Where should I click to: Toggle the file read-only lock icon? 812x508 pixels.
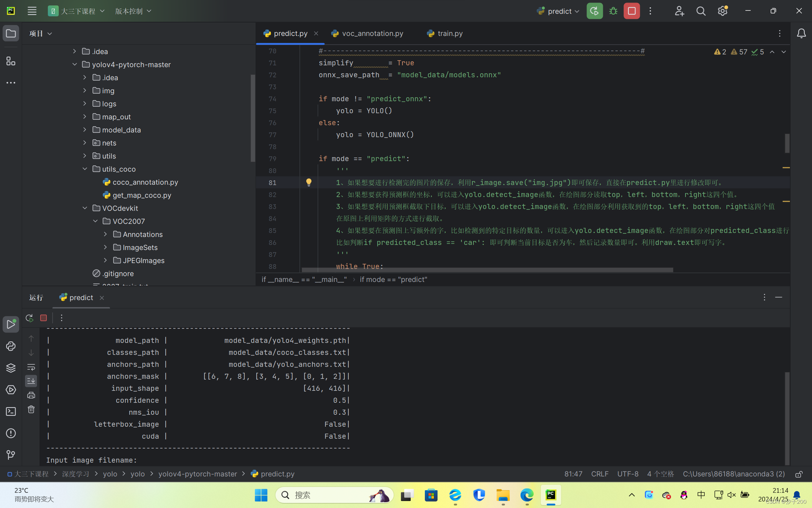[x=799, y=474]
